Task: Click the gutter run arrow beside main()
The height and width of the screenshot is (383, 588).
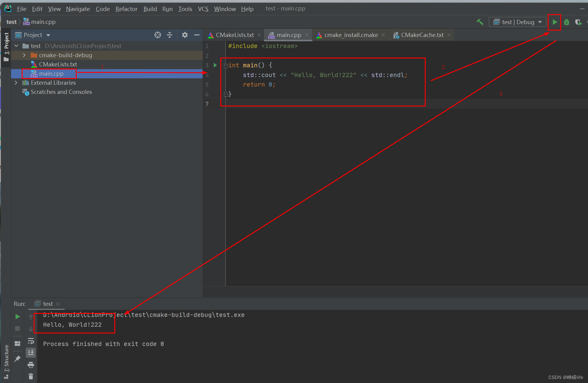Action: pyautogui.click(x=215, y=65)
